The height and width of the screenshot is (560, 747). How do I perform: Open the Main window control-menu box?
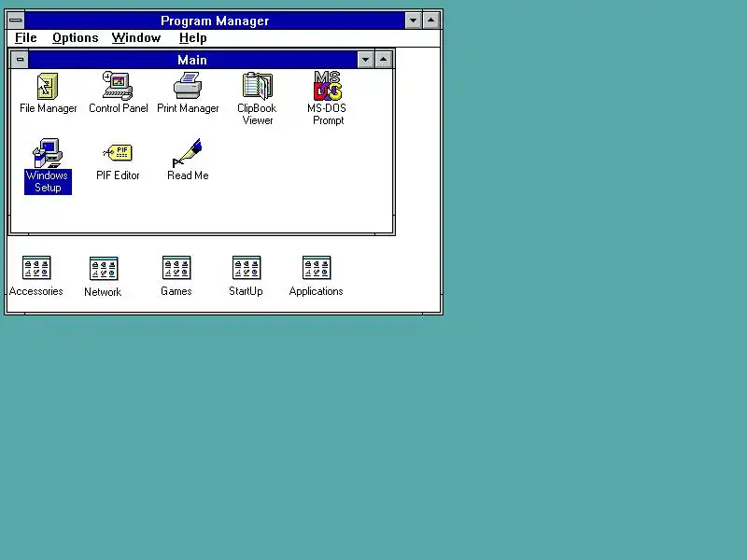tap(20, 60)
